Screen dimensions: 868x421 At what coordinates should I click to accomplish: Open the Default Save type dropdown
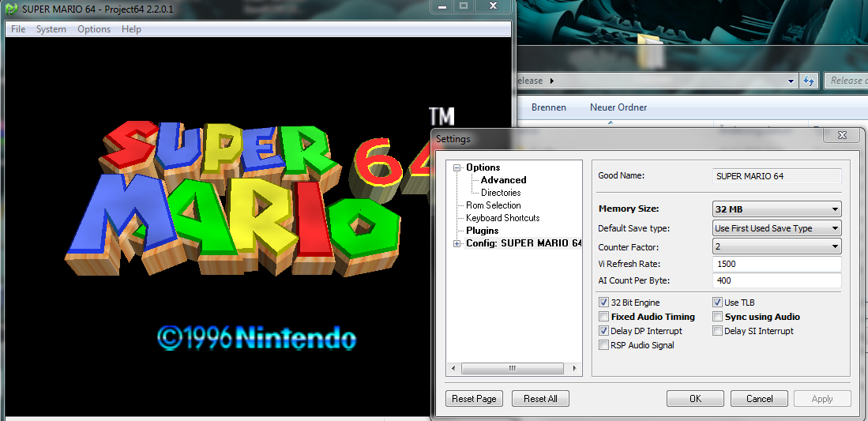pyautogui.click(x=776, y=228)
